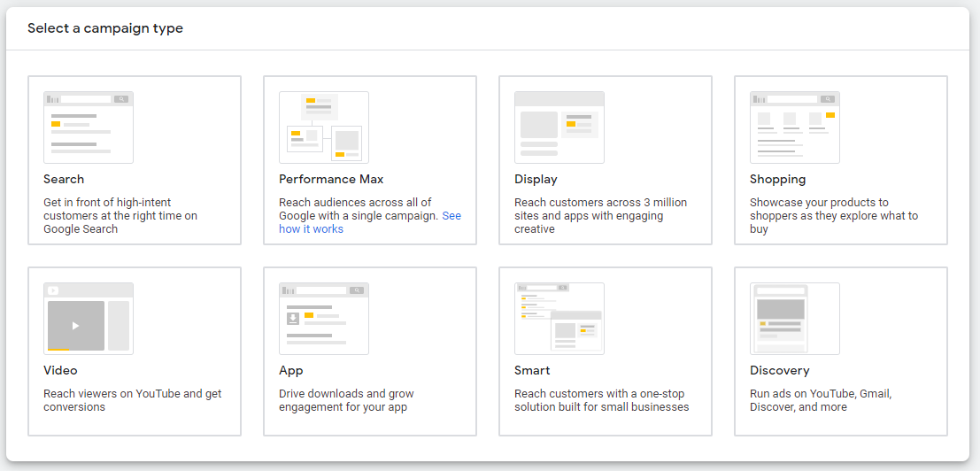Click the Discovery campaign illustration icon
The width and height of the screenshot is (980, 471).
click(x=795, y=319)
